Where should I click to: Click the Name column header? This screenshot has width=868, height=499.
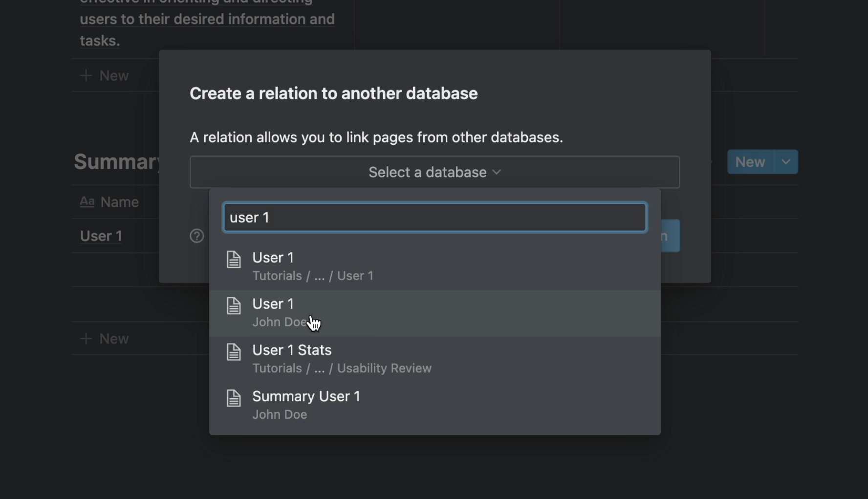119,202
